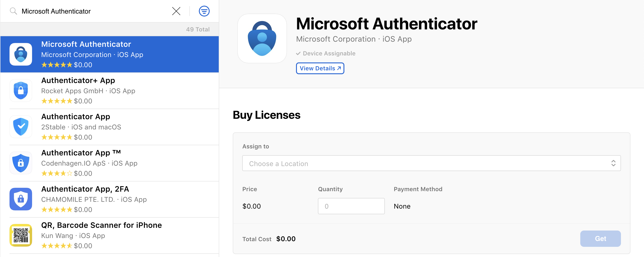The image size is (644, 257).
Task: Select Authenticator App, 2FA by CHAMOMILE
Action: coord(110,199)
